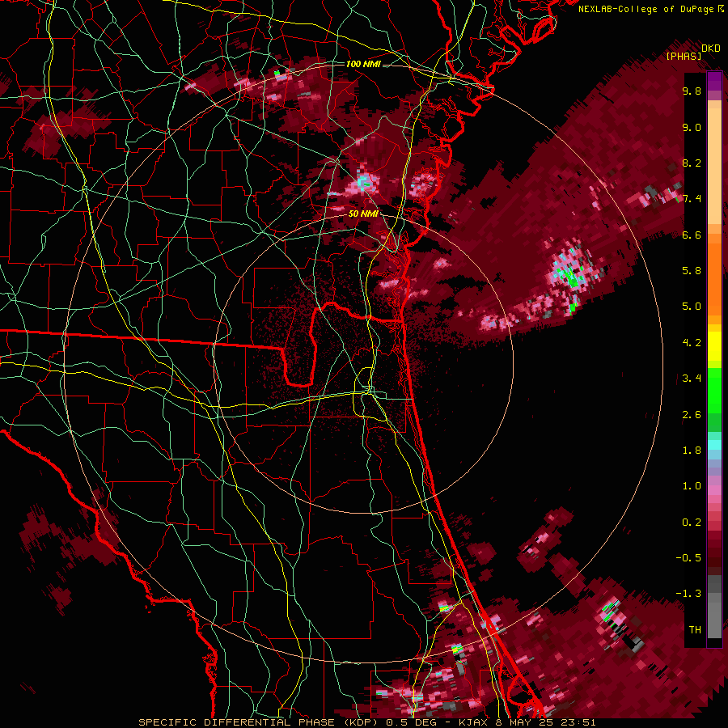Click the -0.5 color scale value
Image resolution: width=728 pixels, height=728 pixels.
click(688, 558)
